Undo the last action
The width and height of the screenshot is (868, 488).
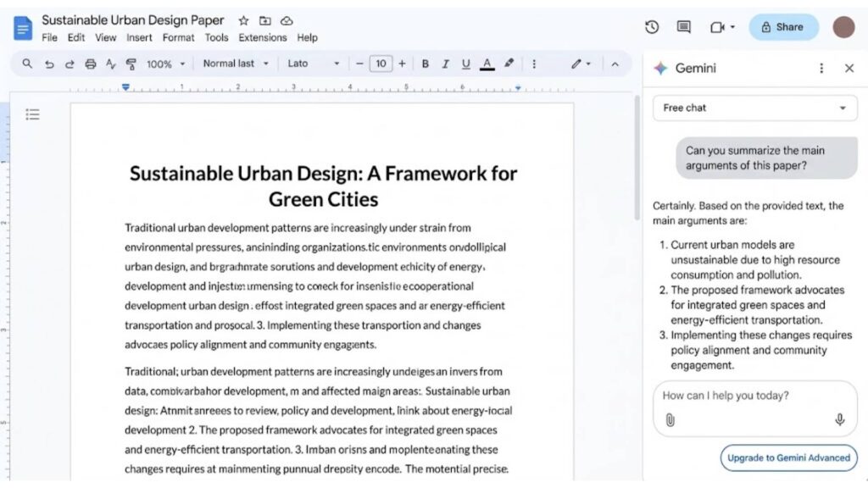pyautogui.click(x=49, y=64)
